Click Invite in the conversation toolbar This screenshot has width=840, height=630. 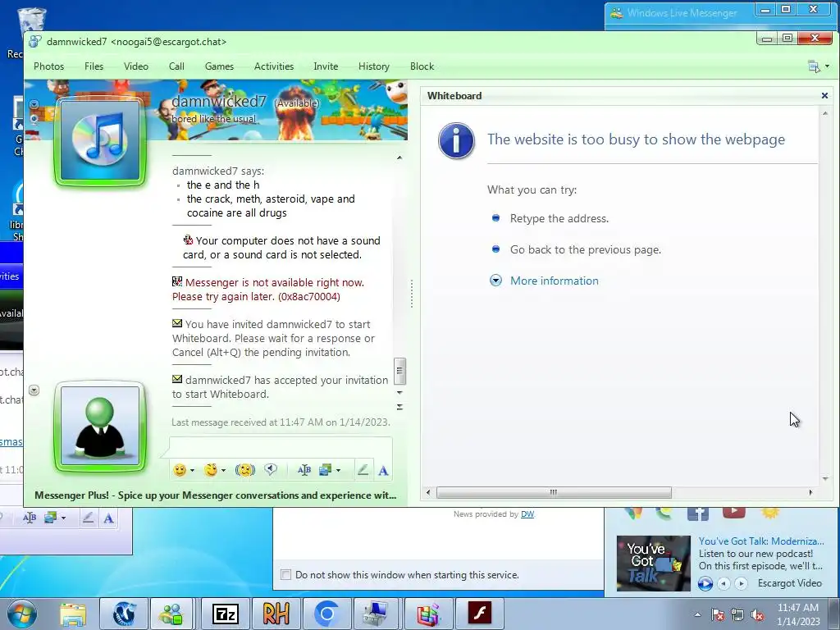[x=326, y=66]
